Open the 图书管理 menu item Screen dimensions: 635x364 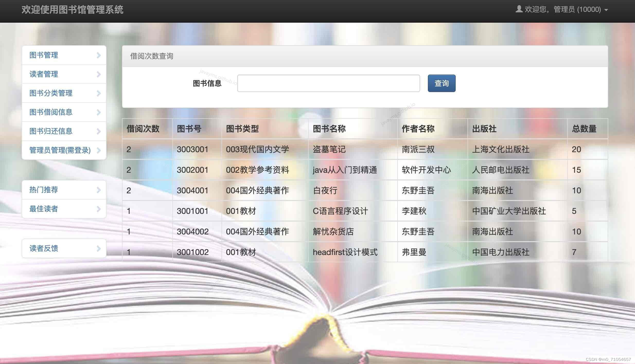pyautogui.click(x=44, y=55)
